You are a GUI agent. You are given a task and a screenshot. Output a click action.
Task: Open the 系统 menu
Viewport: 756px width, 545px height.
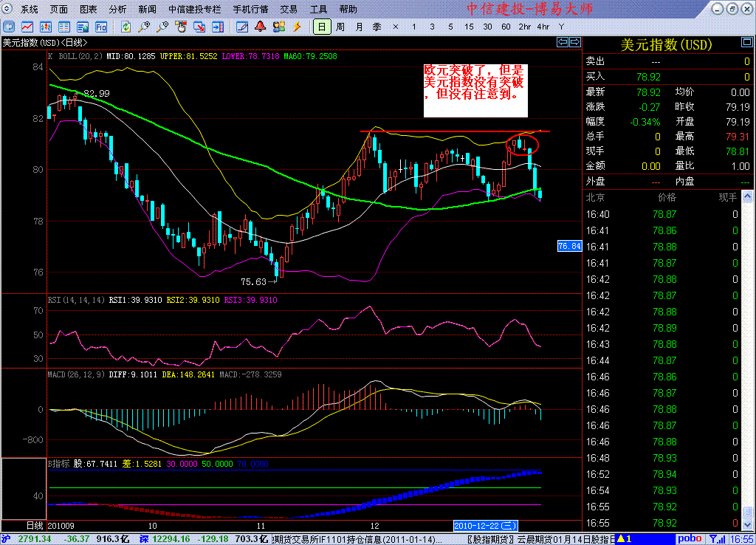(x=29, y=9)
